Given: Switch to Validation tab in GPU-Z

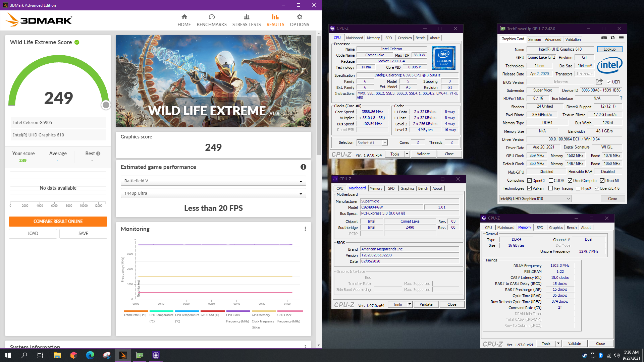Looking at the screenshot, I should pos(573,39).
